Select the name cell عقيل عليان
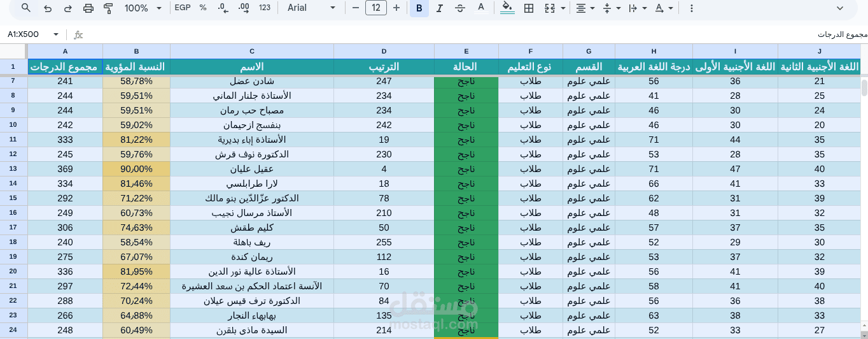Viewport: 868px width, 339px height. tap(252, 169)
